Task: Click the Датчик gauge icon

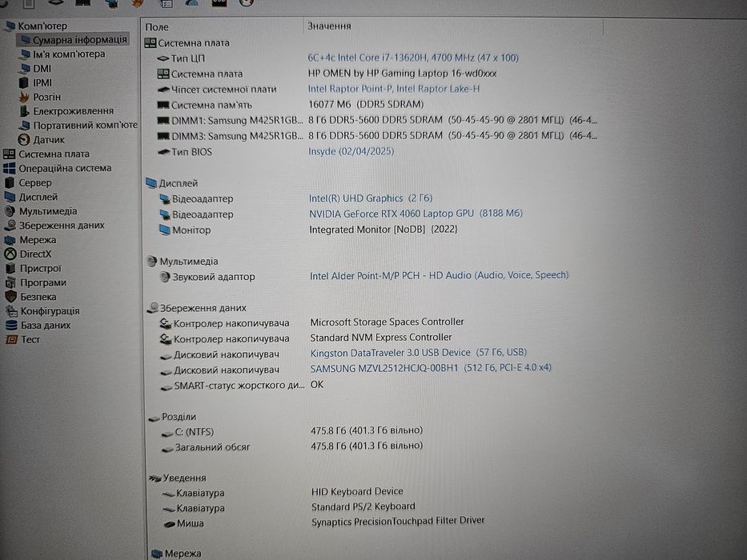Action: [24, 140]
